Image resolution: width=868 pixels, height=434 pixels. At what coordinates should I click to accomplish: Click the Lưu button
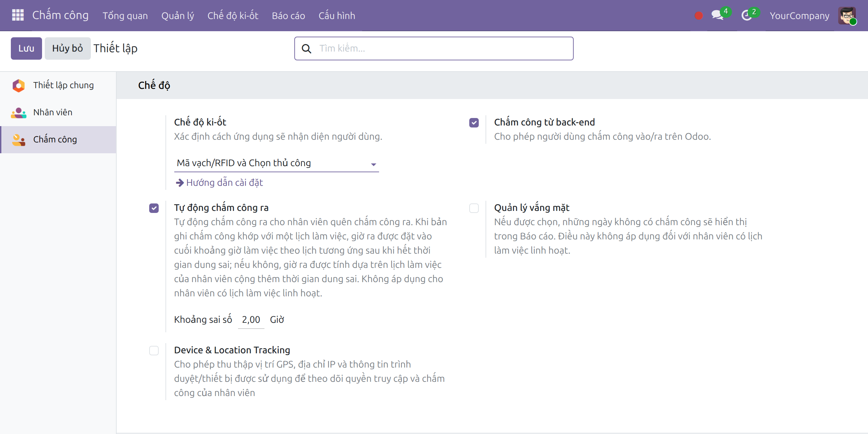26,48
